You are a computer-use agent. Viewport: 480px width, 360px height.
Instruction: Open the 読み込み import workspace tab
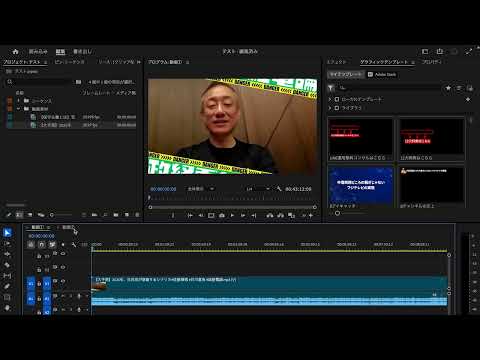pos(38,52)
